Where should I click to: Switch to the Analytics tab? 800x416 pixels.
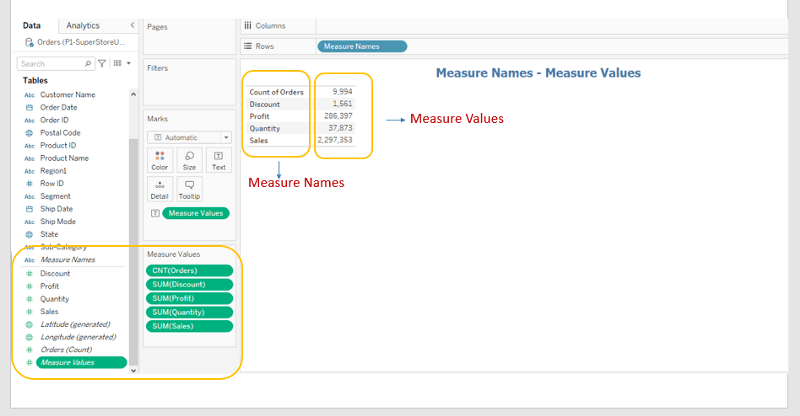click(83, 25)
